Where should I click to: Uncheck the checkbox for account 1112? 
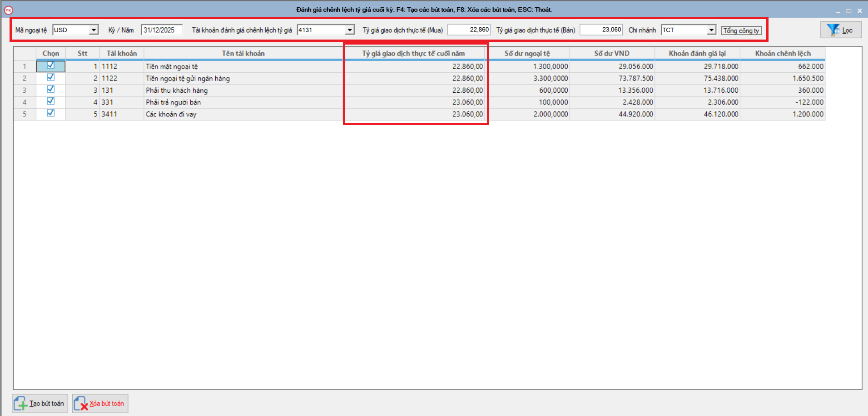[51, 65]
